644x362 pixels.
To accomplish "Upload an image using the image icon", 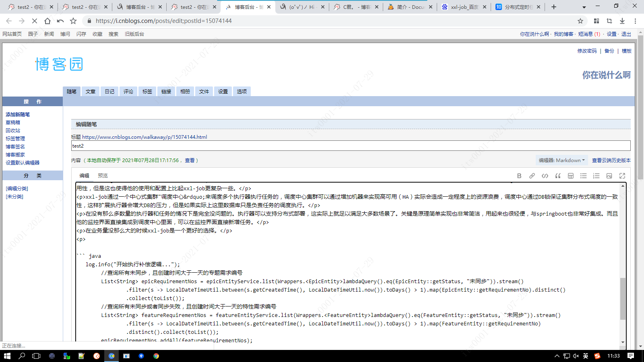I will 609,176.
